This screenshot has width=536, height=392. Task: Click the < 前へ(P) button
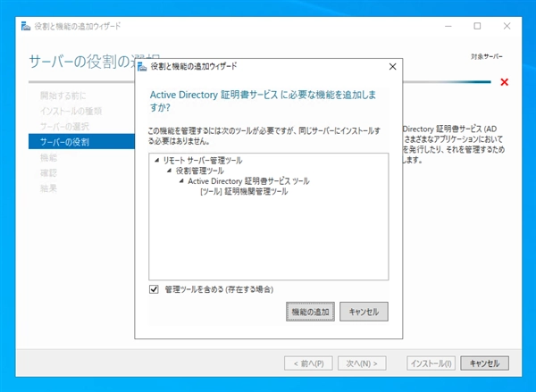coord(308,363)
